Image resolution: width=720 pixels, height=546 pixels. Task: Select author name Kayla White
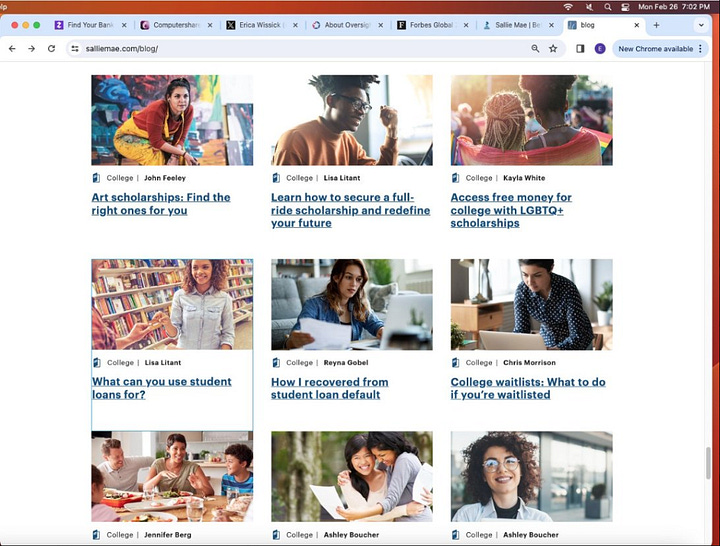(524, 178)
